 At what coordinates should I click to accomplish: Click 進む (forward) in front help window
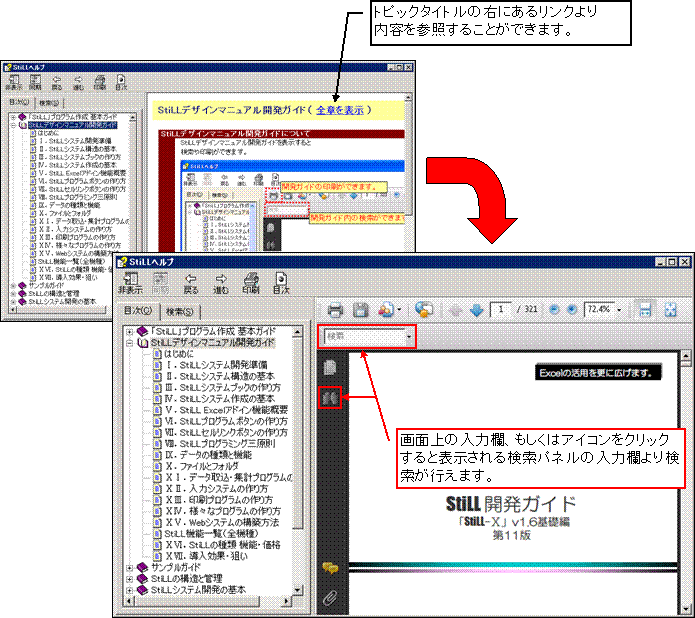pyautogui.click(x=221, y=284)
